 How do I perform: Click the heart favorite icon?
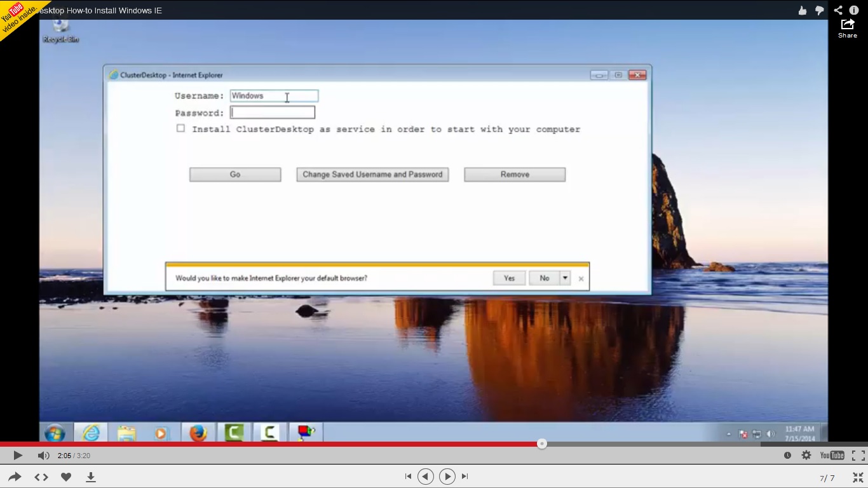[x=66, y=477]
